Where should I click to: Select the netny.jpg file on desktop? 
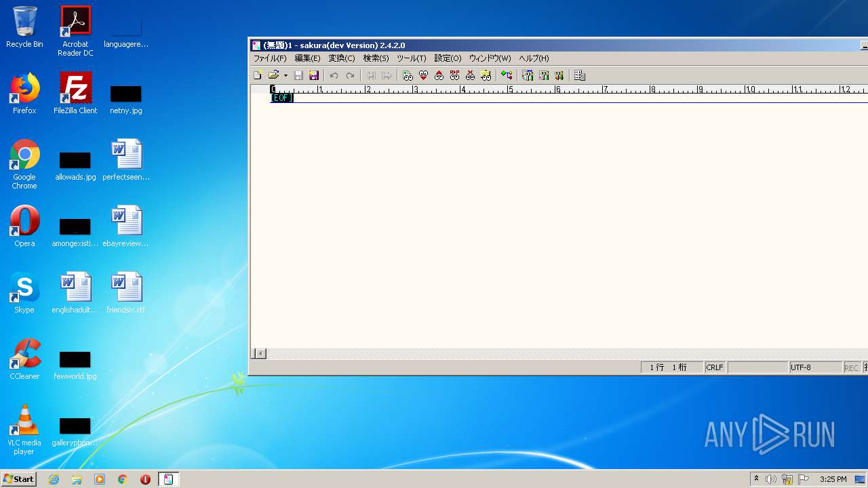[x=126, y=99]
